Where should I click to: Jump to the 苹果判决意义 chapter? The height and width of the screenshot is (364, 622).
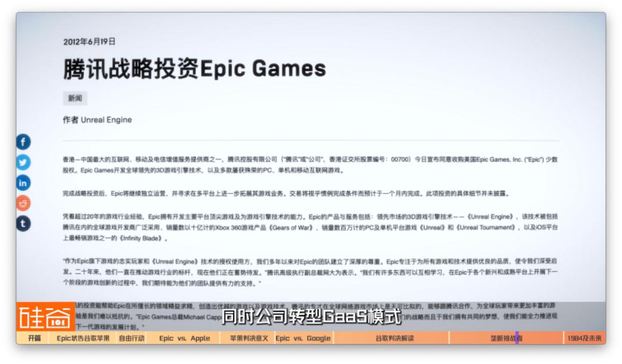(x=248, y=338)
